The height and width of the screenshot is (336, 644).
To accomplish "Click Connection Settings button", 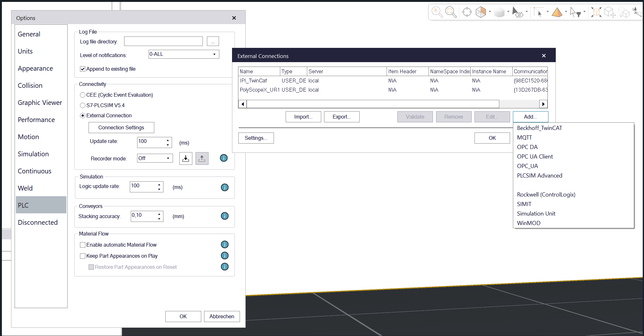I will pos(121,127).
